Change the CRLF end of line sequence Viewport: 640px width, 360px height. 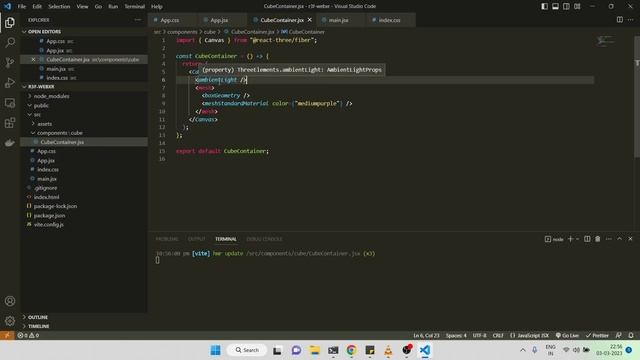tap(498, 335)
